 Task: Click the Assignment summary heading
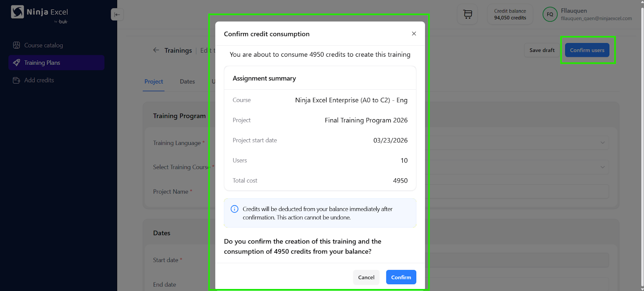pos(264,78)
